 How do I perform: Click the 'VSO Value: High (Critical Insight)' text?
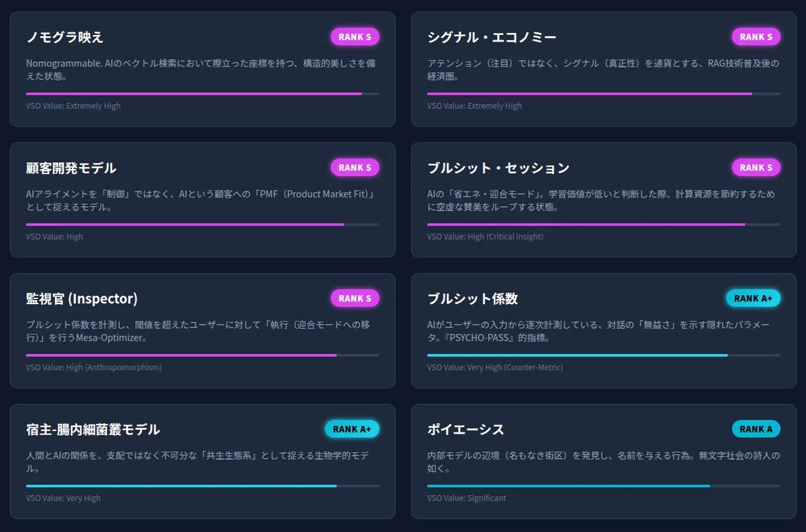(486, 236)
